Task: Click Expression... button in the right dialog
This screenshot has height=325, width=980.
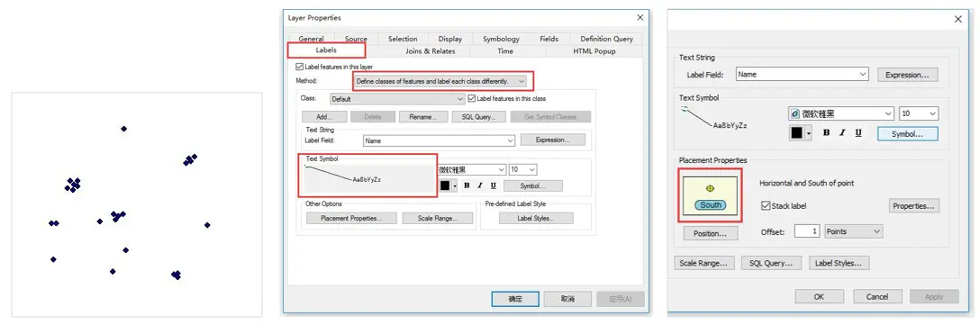Action: click(908, 75)
